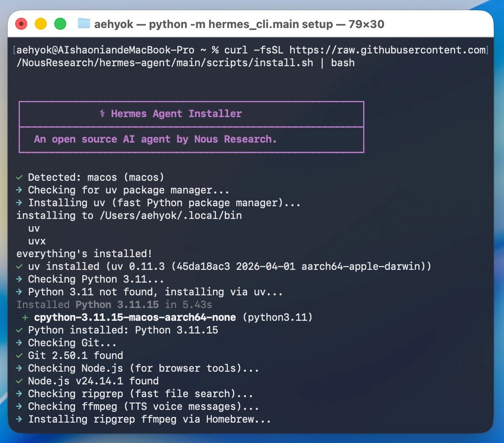The image size is (504, 443).
Task: Click the 'uv installed (uv 0.11.3' line
Action: 230,266
